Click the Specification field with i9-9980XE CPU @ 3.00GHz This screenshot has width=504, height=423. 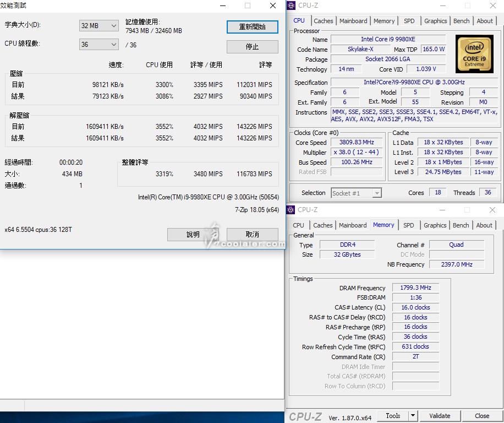(414, 83)
